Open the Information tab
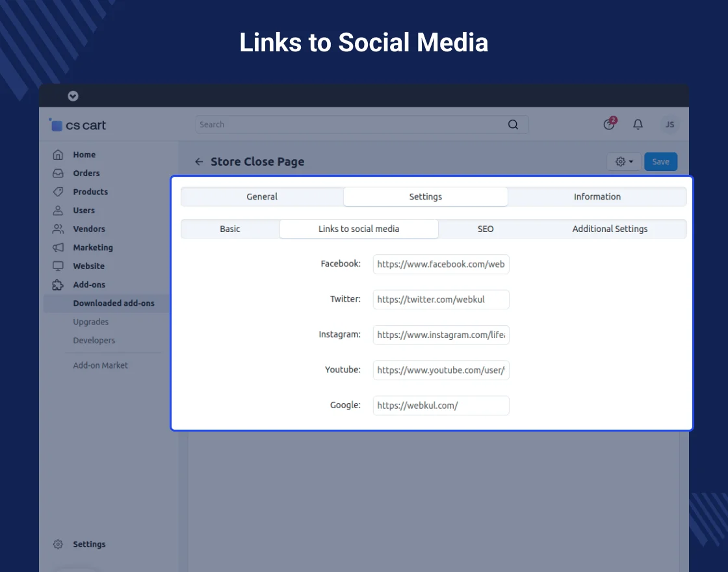728x572 pixels. coord(597,197)
